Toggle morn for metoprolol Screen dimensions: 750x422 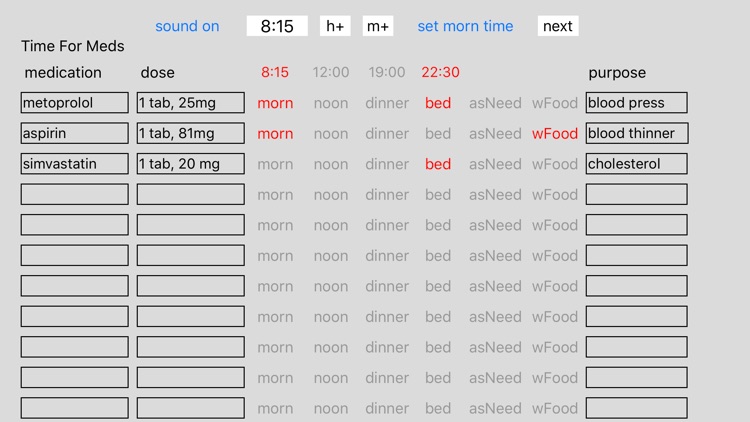point(275,103)
